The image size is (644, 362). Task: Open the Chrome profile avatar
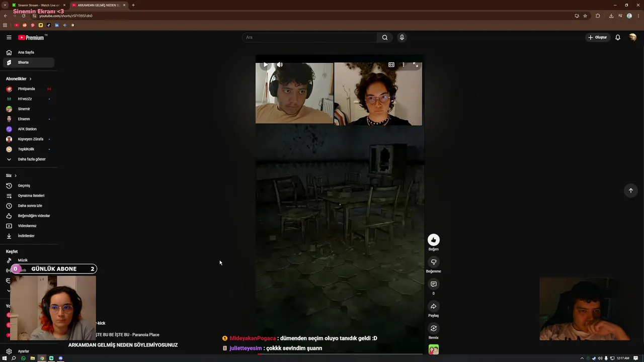coord(629,16)
